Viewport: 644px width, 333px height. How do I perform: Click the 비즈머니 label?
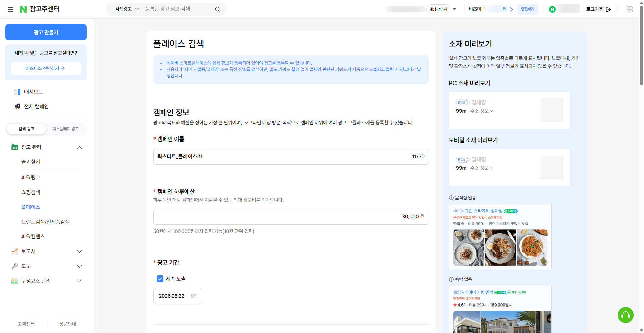point(477,9)
